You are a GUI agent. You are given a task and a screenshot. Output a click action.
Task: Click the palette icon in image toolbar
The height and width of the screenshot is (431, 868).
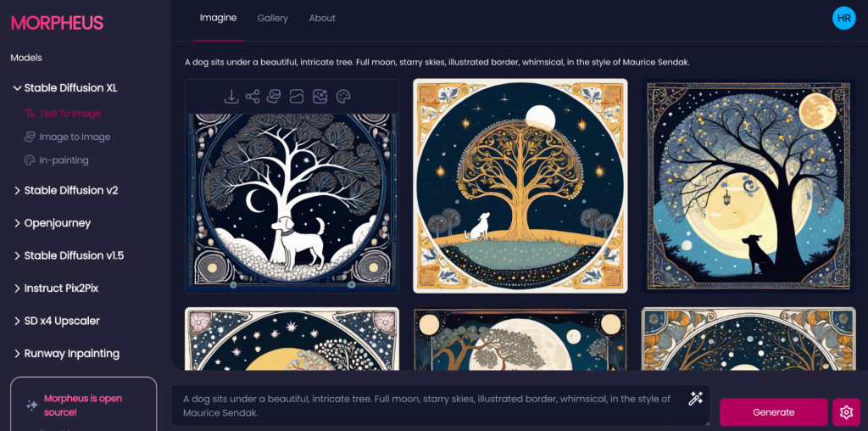[343, 97]
